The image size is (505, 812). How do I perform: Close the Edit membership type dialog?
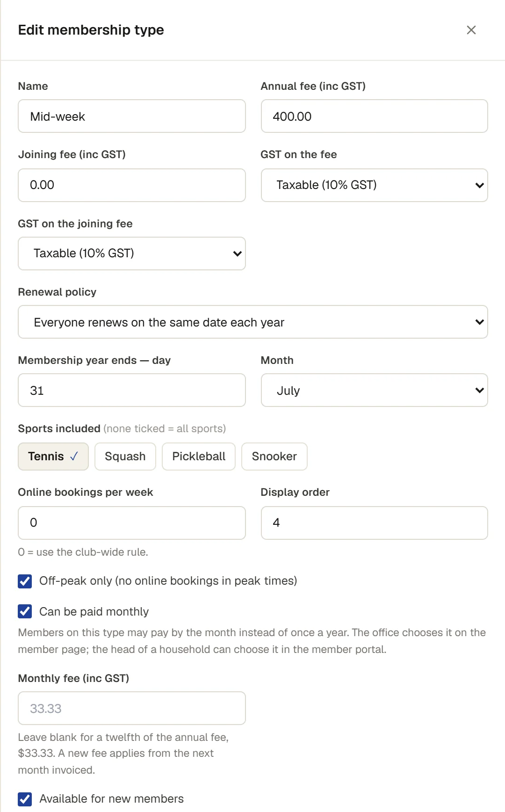471,30
